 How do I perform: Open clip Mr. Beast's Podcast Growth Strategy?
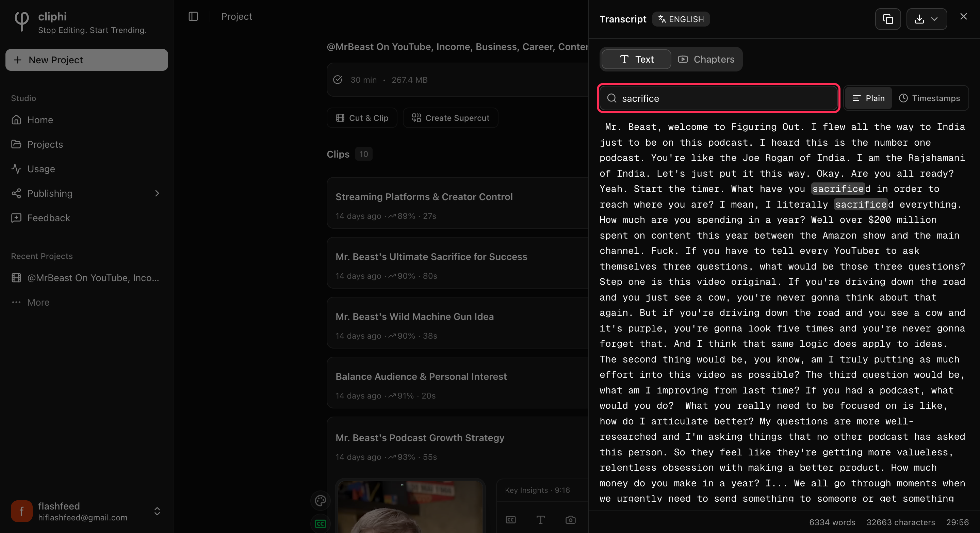pos(420,437)
